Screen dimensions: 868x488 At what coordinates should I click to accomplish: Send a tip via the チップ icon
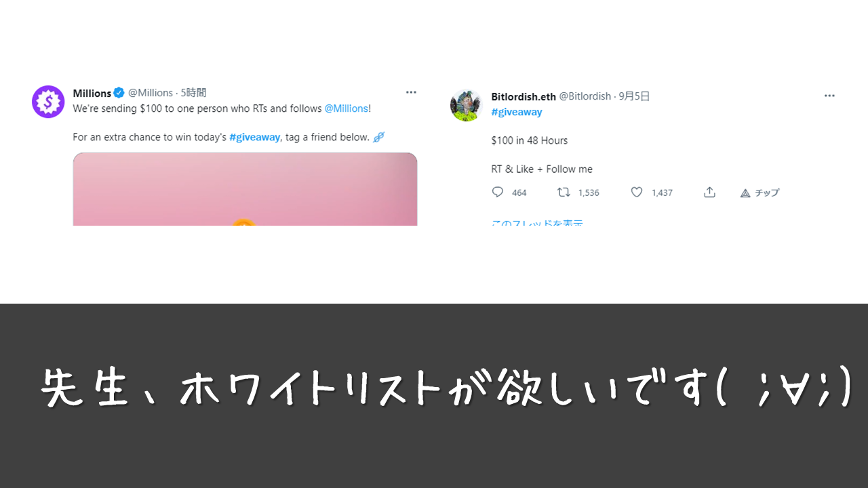click(x=745, y=193)
